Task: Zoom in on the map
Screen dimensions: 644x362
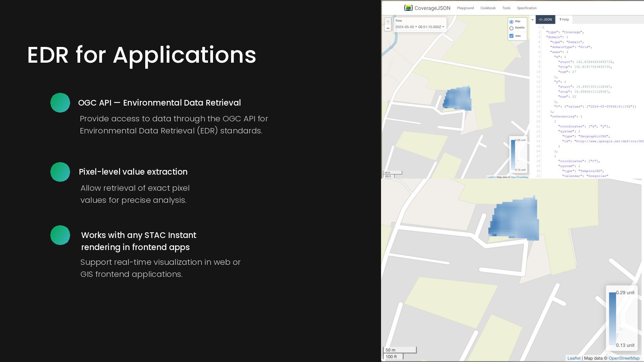Action: click(x=388, y=22)
